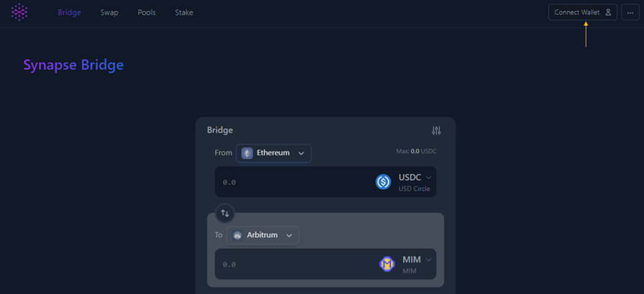Click the user icon in Connect Wallet
This screenshot has height=294, width=644.
coord(608,12)
